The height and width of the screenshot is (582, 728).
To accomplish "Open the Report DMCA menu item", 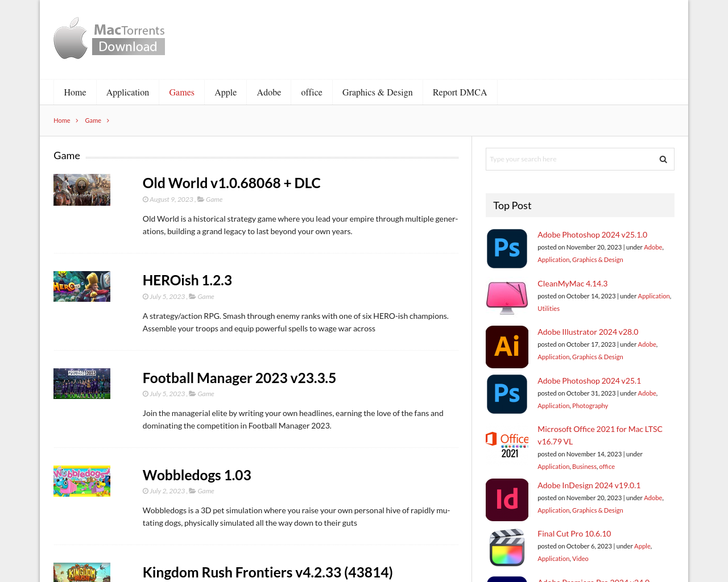I will point(460,92).
